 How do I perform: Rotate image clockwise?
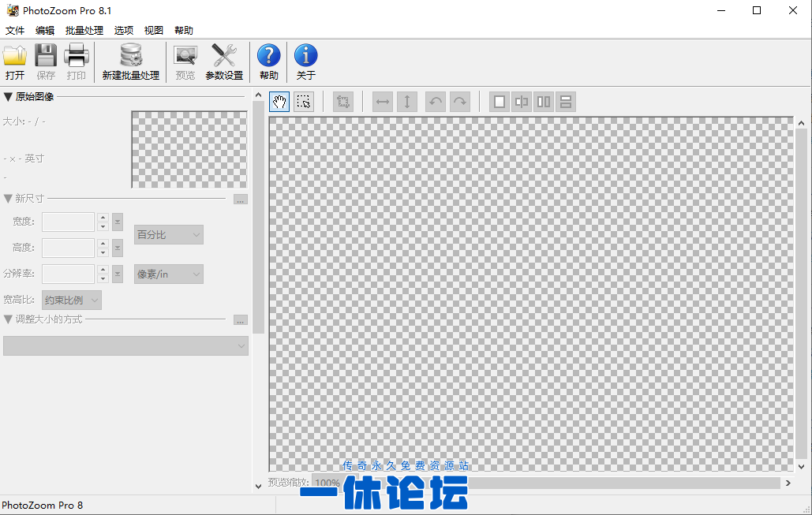(460, 102)
